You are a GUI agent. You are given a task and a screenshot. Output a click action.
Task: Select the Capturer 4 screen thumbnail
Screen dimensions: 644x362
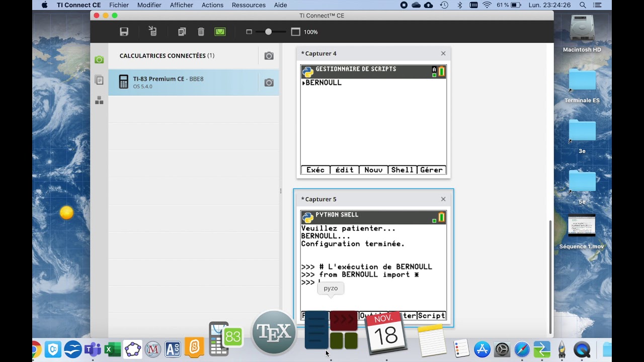tap(373, 120)
